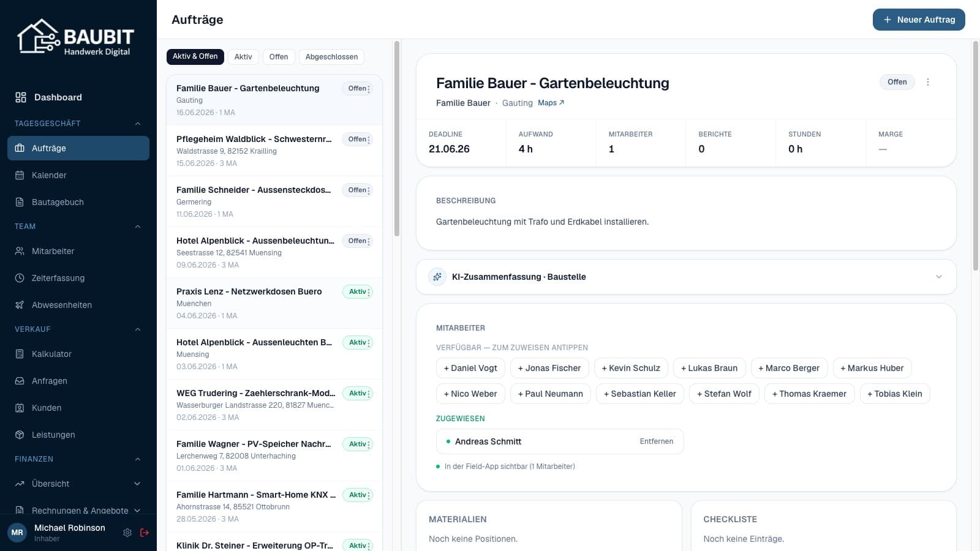Viewport: 980px width, 551px height.
Task: Assign Jonas Fischer to the order
Action: point(549,368)
